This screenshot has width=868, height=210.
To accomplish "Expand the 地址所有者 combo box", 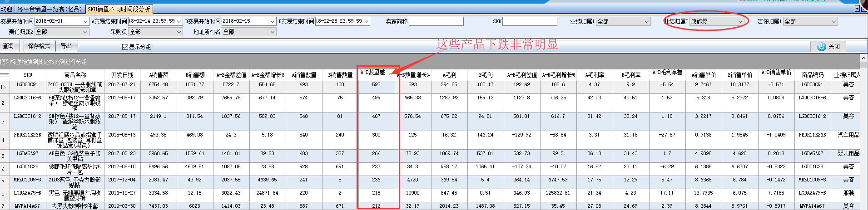I will coord(273,32).
